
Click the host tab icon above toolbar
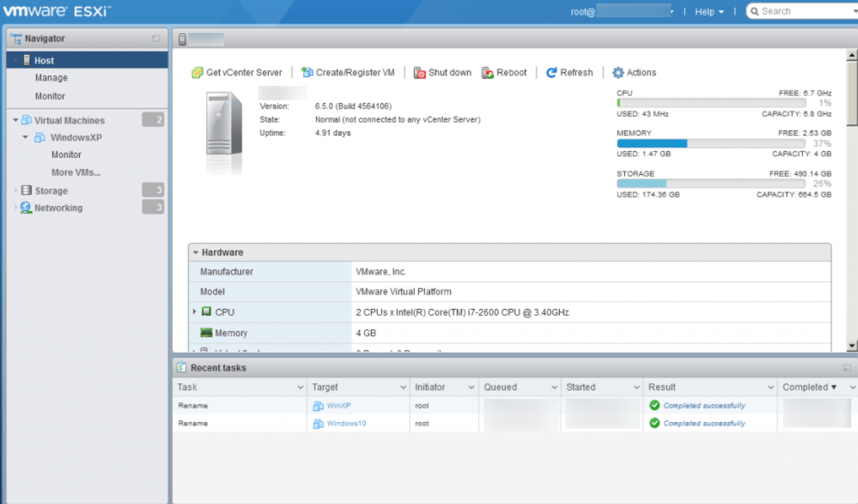(x=182, y=39)
